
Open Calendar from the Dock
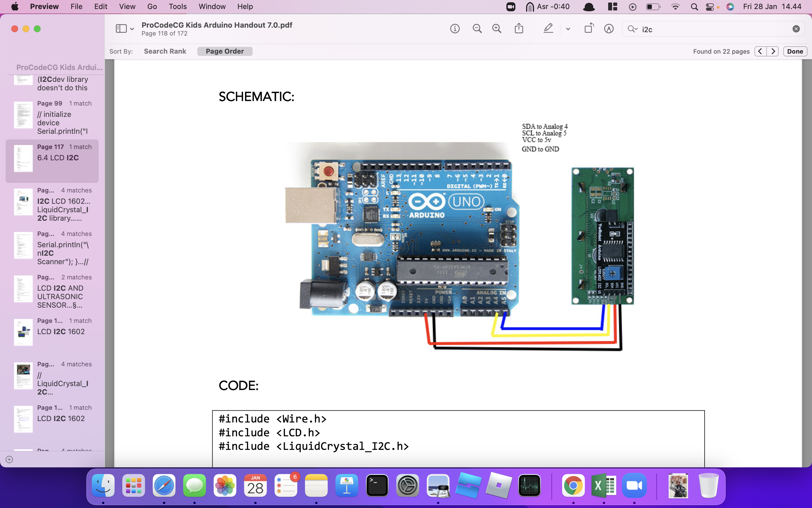(255, 485)
